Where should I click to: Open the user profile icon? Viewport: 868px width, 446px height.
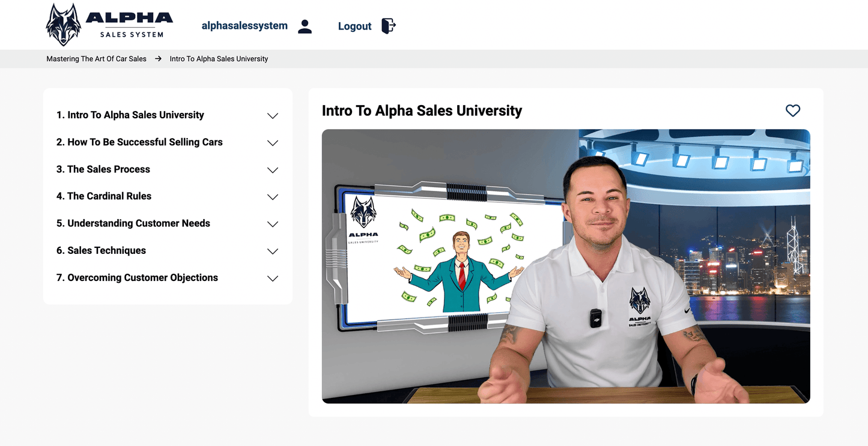pos(305,26)
